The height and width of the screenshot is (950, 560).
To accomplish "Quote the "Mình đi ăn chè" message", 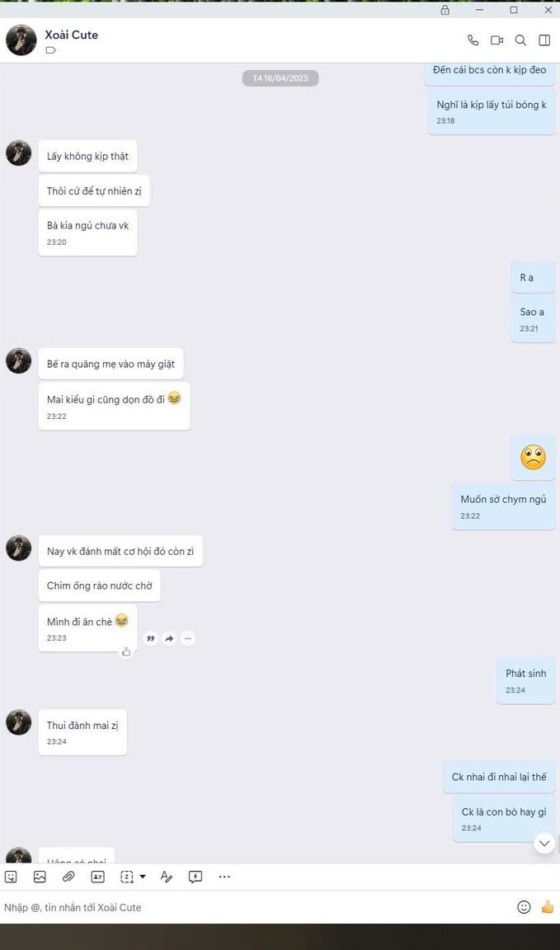I will click(150, 638).
